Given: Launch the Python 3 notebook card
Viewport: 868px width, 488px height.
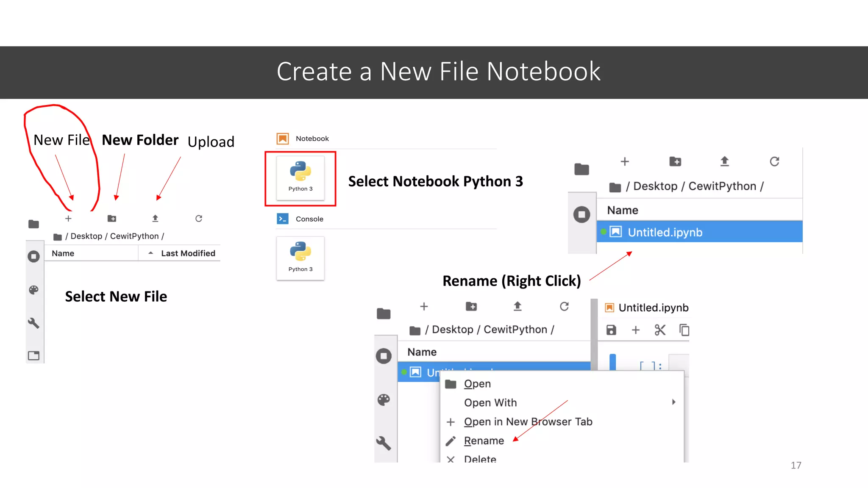Looking at the screenshot, I should 300,178.
